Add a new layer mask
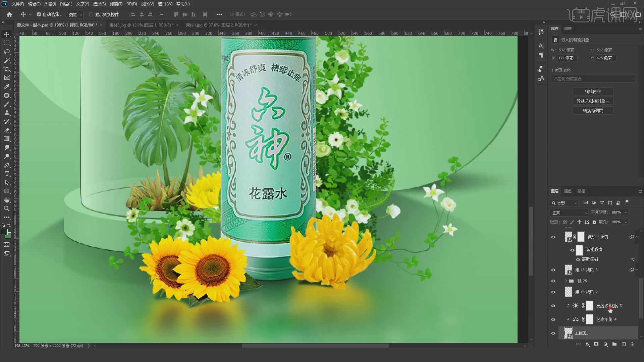 pos(596,344)
